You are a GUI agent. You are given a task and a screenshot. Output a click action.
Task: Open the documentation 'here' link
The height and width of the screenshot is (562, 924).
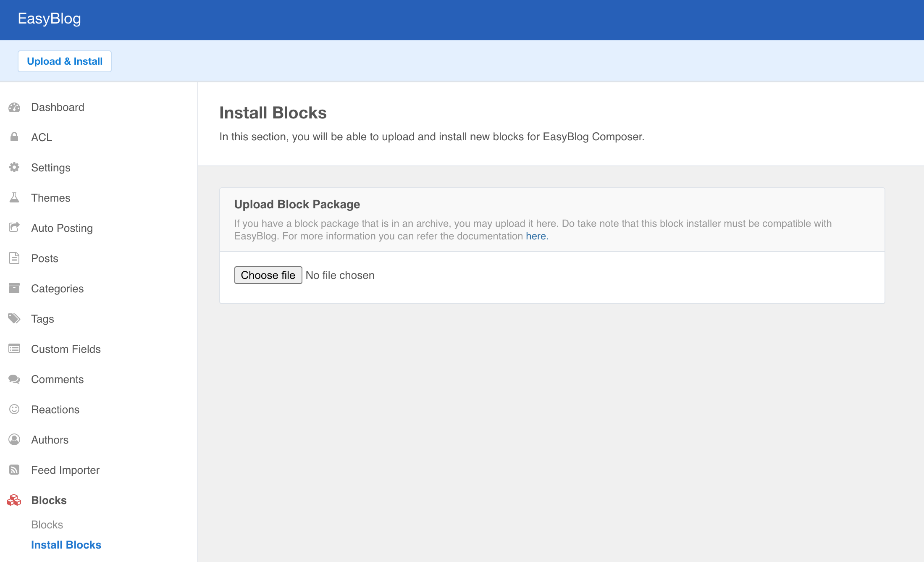[537, 236]
